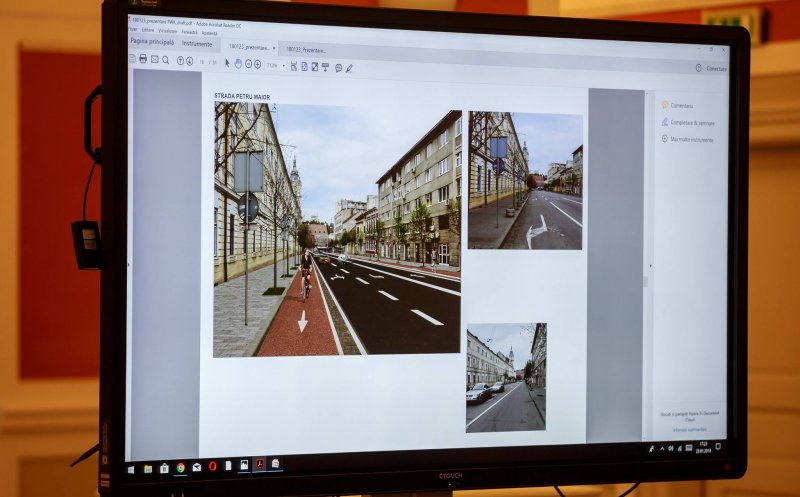Open the search magnifier tool
This screenshot has width=800, height=497.
[166, 59]
